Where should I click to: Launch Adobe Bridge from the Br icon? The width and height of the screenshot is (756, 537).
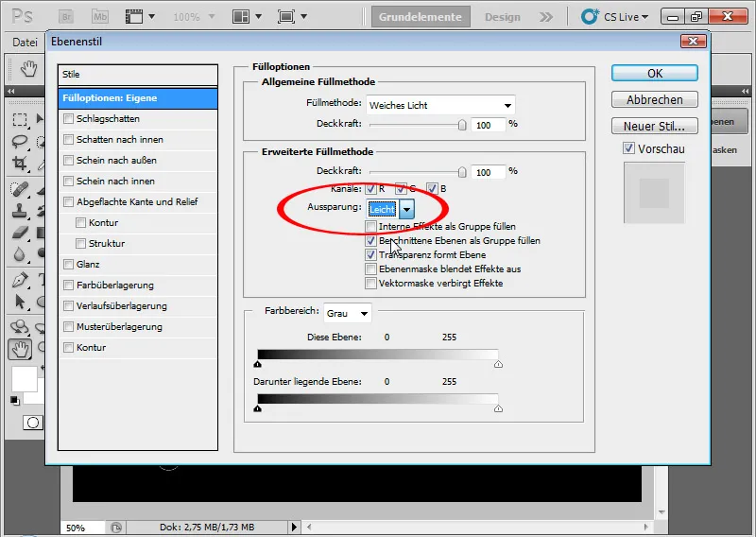click(66, 17)
